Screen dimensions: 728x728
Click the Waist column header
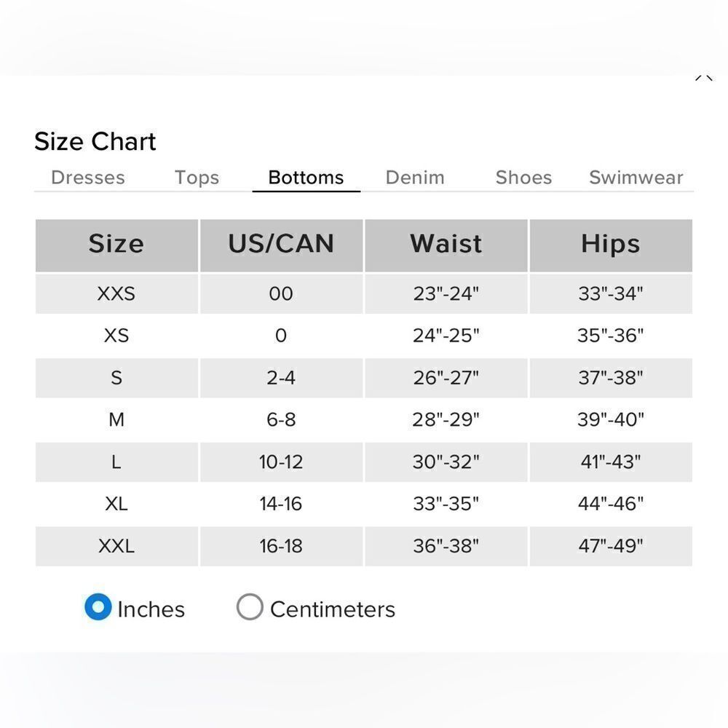pyautogui.click(x=446, y=245)
